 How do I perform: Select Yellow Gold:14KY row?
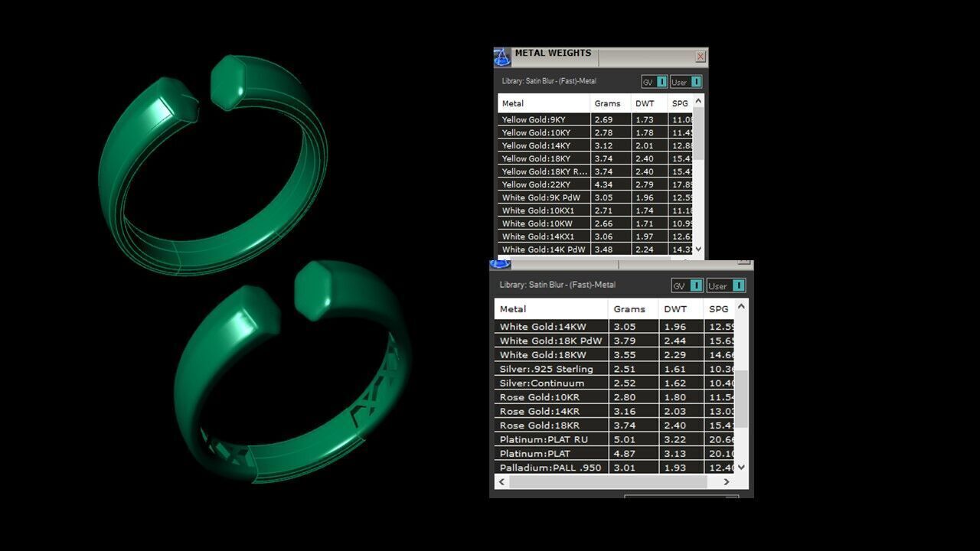tap(595, 146)
